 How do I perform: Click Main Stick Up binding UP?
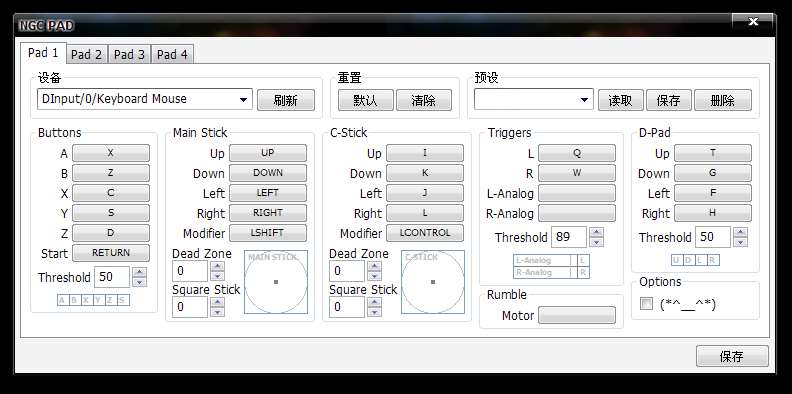point(268,153)
